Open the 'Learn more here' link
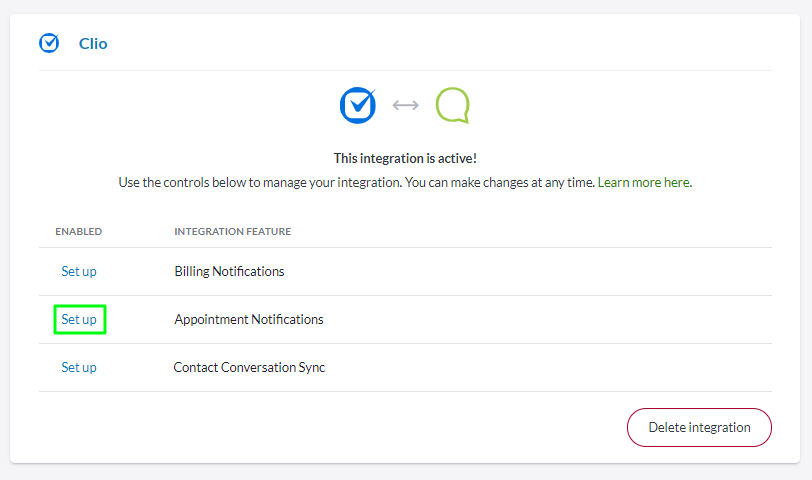The height and width of the screenshot is (480, 812). (x=643, y=183)
